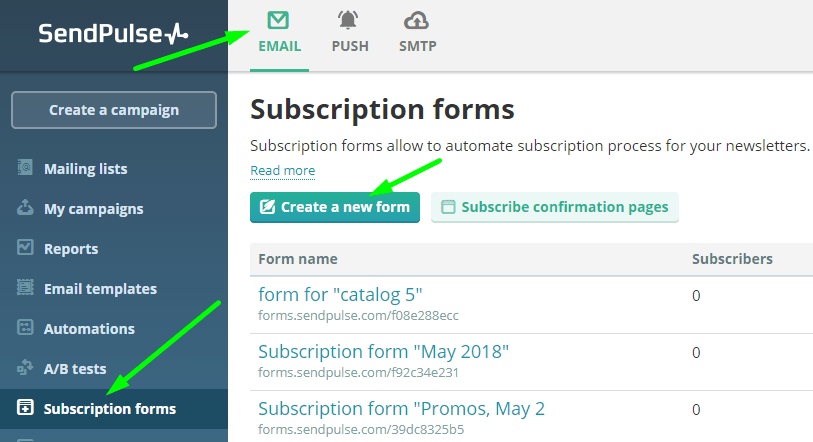The image size is (813, 442).
Task: Click the Email templates sidebar icon
Action: 26,288
